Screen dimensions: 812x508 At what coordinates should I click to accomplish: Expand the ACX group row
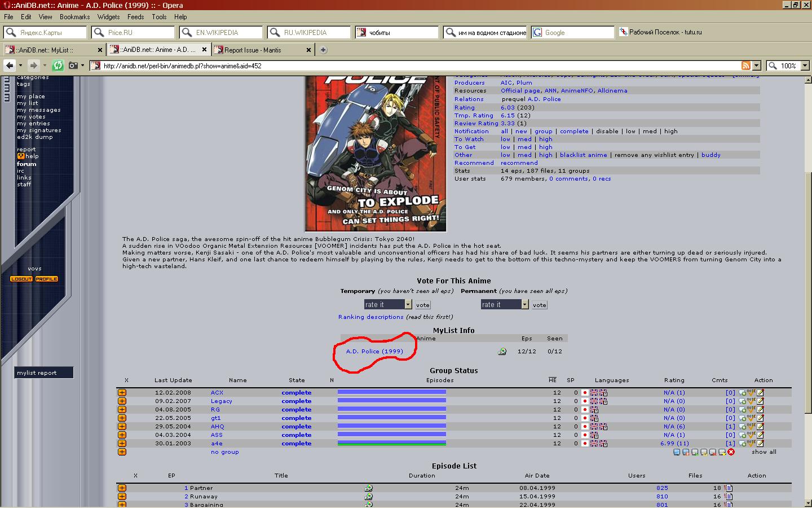click(x=122, y=392)
